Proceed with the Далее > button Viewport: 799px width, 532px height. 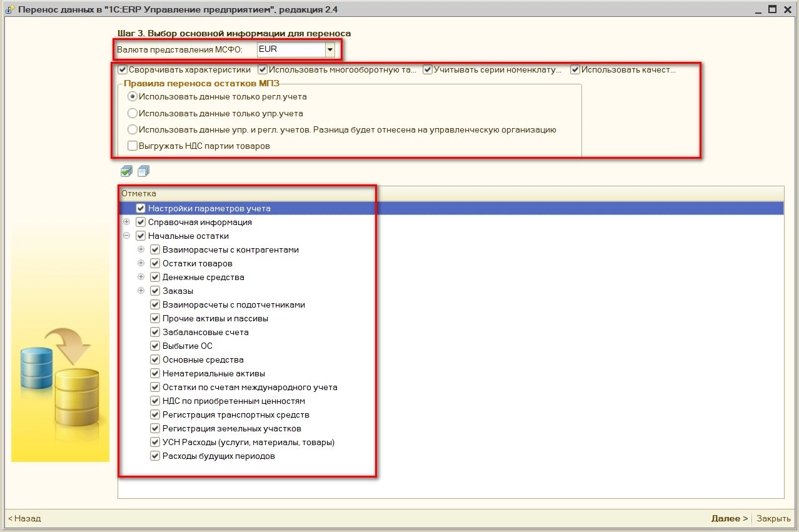(x=730, y=518)
